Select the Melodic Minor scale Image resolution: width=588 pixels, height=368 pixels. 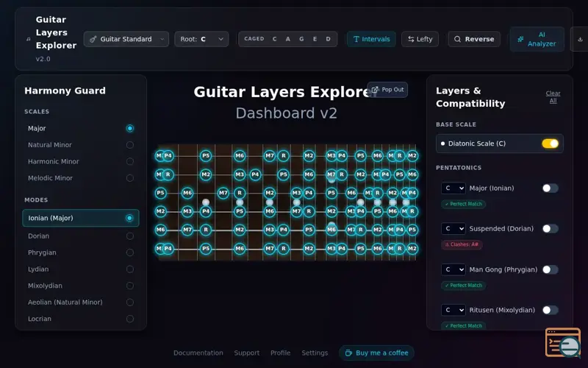tap(81, 178)
